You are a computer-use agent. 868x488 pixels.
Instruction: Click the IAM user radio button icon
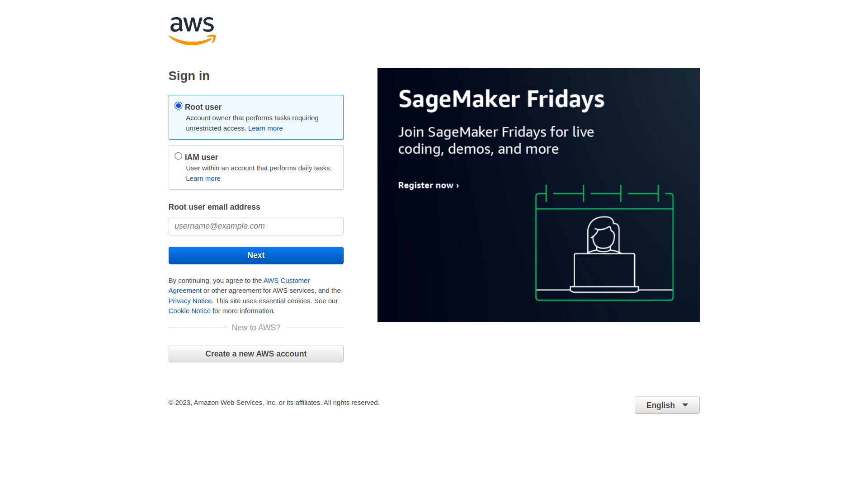(x=178, y=156)
